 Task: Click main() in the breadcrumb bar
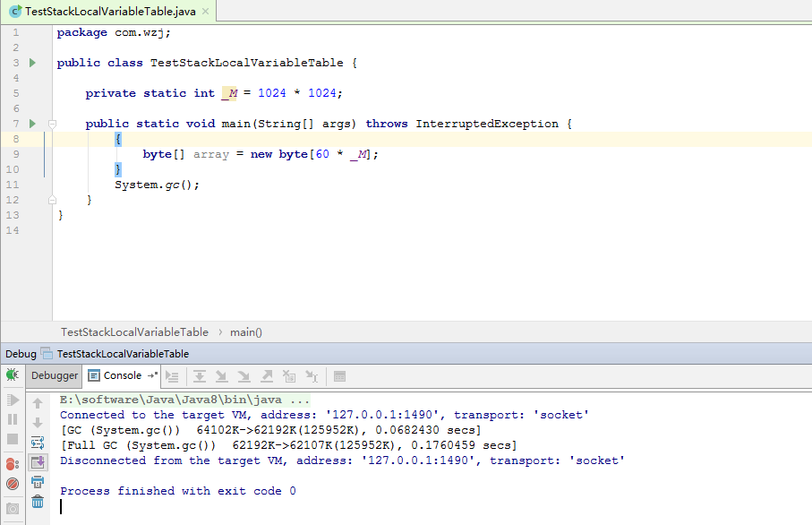tap(246, 332)
